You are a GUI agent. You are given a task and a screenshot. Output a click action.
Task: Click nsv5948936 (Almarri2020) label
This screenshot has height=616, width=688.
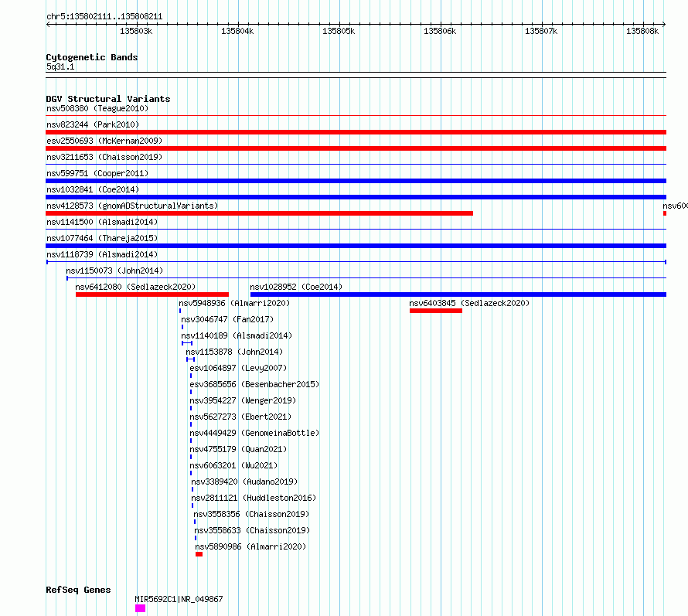tap(234, 303)
